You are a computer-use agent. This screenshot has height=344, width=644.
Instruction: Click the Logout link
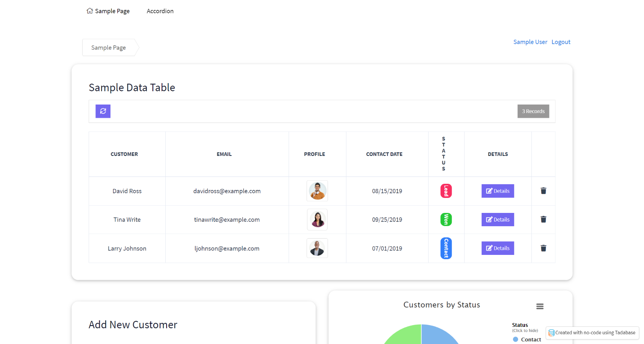click(561, 42)
